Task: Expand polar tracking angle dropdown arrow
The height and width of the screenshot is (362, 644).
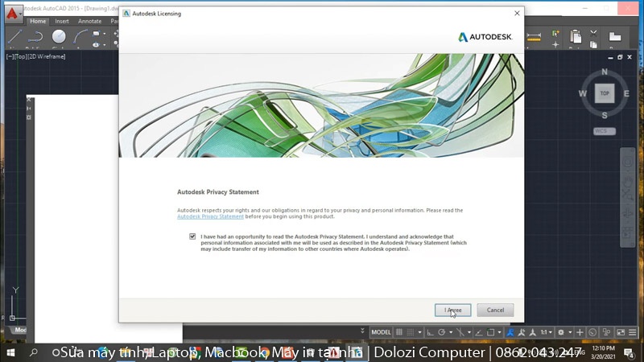Action: coord(451,332)
